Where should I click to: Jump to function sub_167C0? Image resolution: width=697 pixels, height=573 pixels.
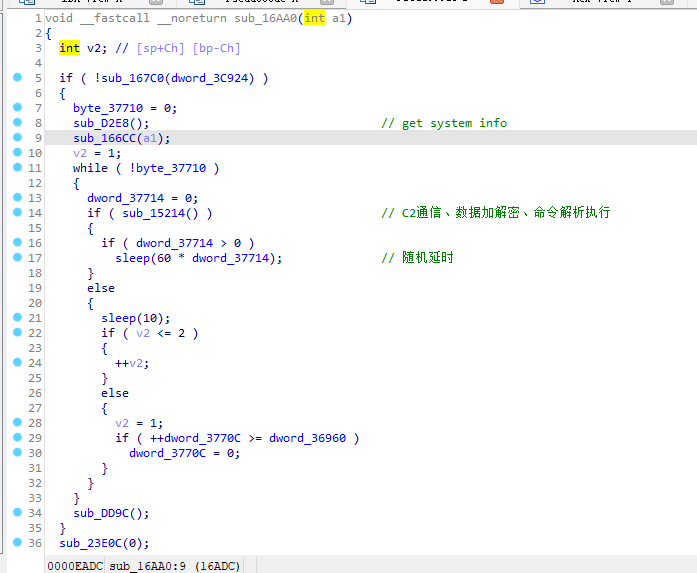tap(132, 78)
